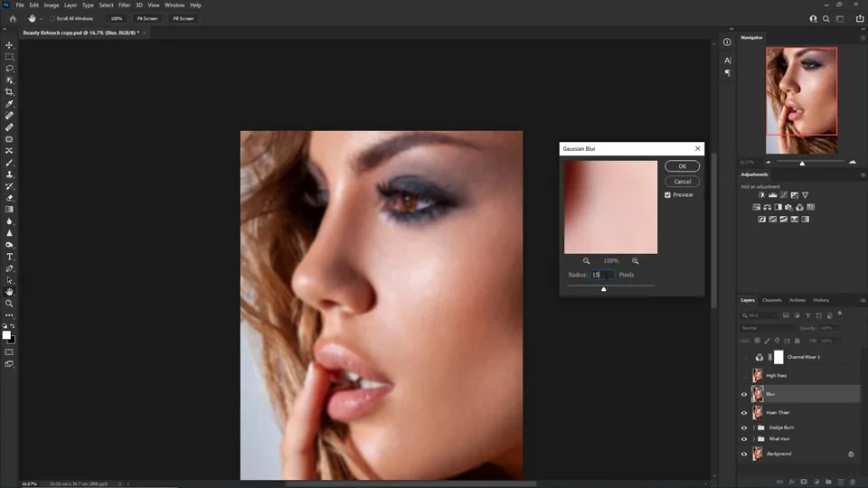Screen dimensions: 868x488
Task: Uncheck the Preview checkbox
Action: pyautogui.click(x=667, y=195)
